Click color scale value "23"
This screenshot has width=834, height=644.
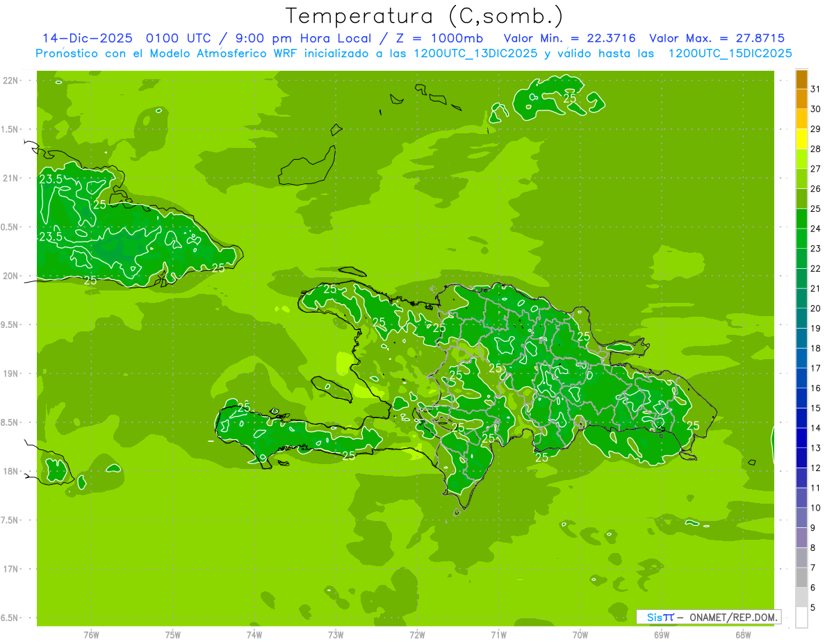pyautogui.click(x=816, y=249)
